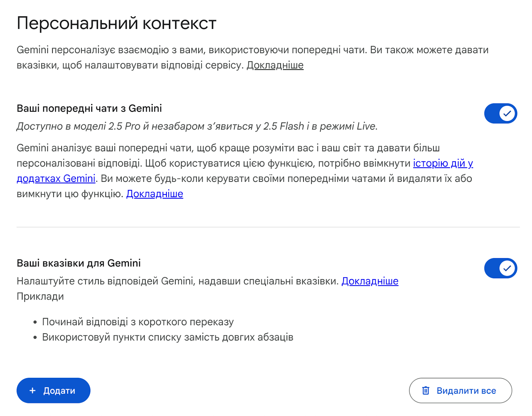Viewport: 532px width, 416px height.
Task: Select example Починай відповіді з короткого переказу
Action: point(138,322)
